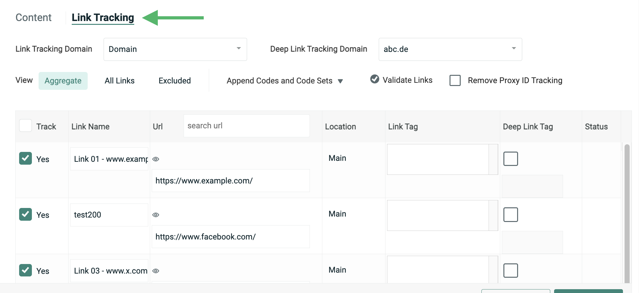
Task: Switch to the Excluded view
Action: (175, 81)
